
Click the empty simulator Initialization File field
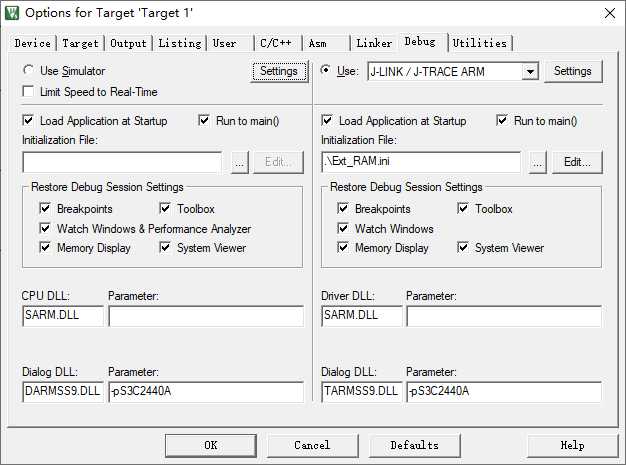122,162
